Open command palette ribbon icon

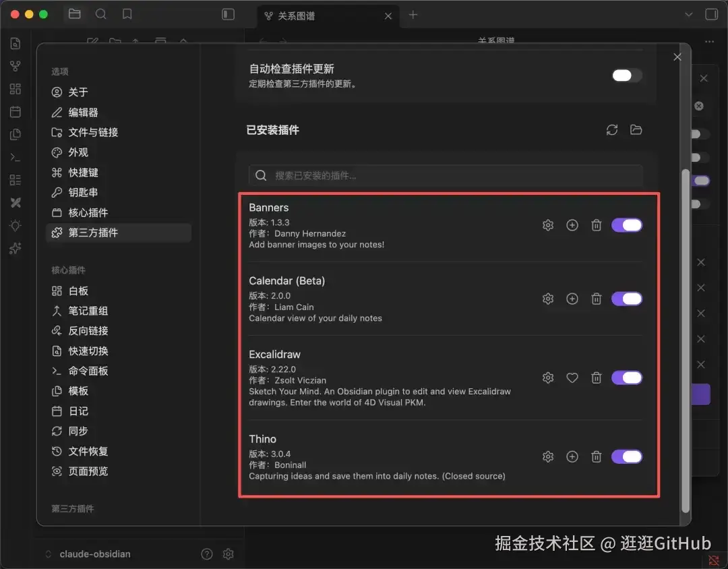pos(16,158)
